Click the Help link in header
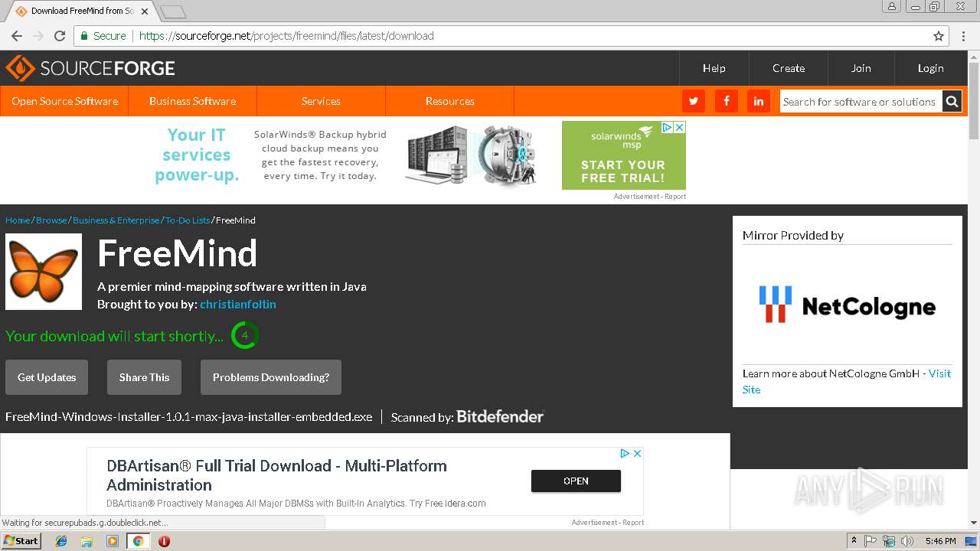 tap(714, 68)
